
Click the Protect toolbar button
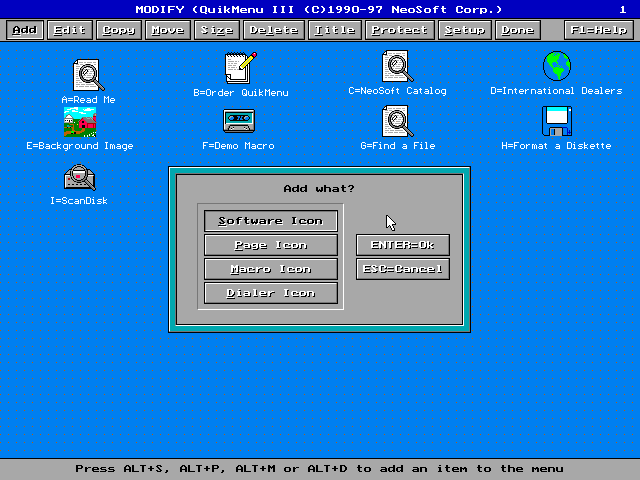(400, 30)
